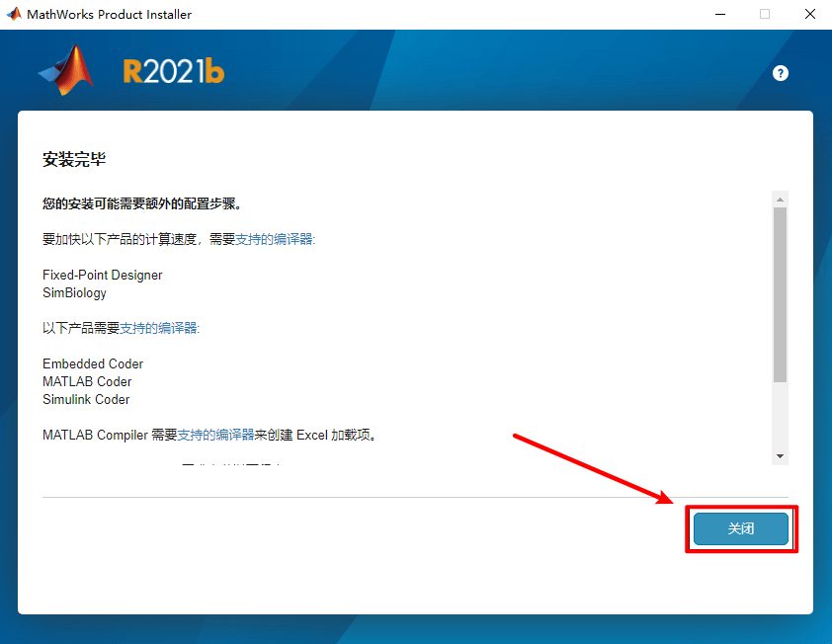Click the 安装完毕 heading
The width and height of the screenshot is (832, 644).
point(74,159)
